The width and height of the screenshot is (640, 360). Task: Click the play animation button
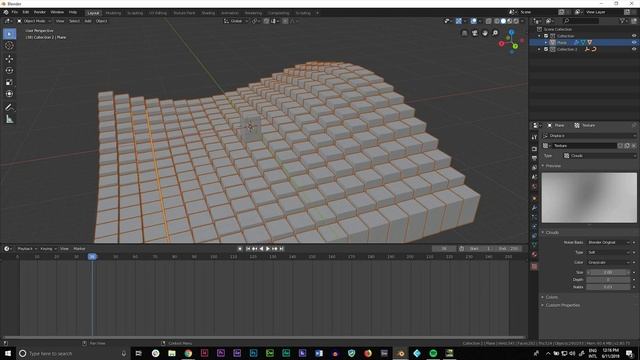coord(268,249)
